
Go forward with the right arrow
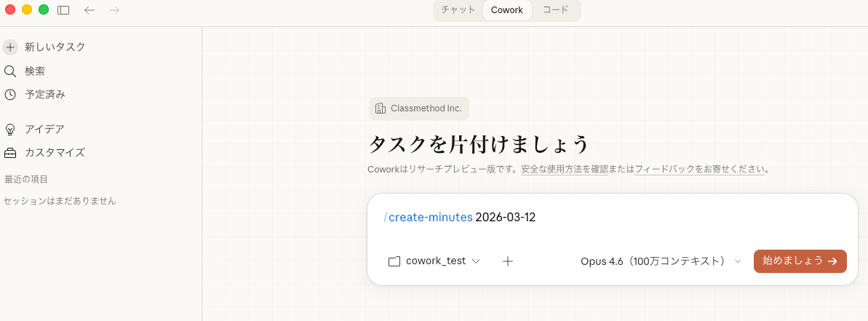click(114, 10)
